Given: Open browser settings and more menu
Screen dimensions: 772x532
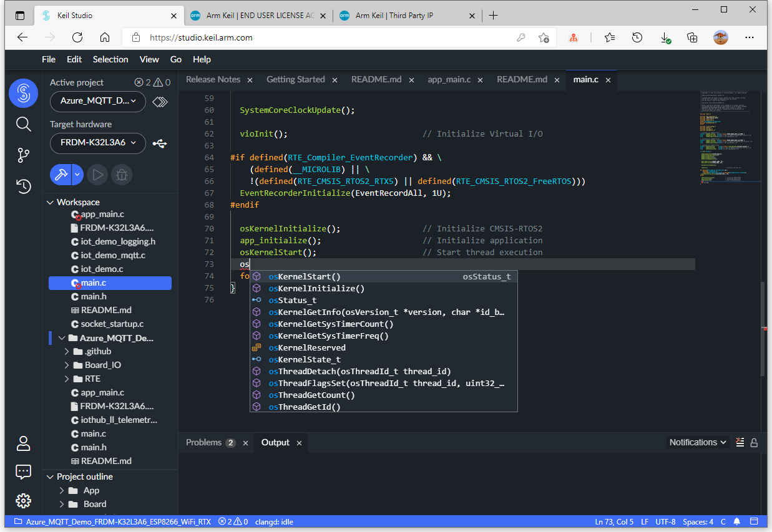Looking at the screenshot, I should 750,37.
